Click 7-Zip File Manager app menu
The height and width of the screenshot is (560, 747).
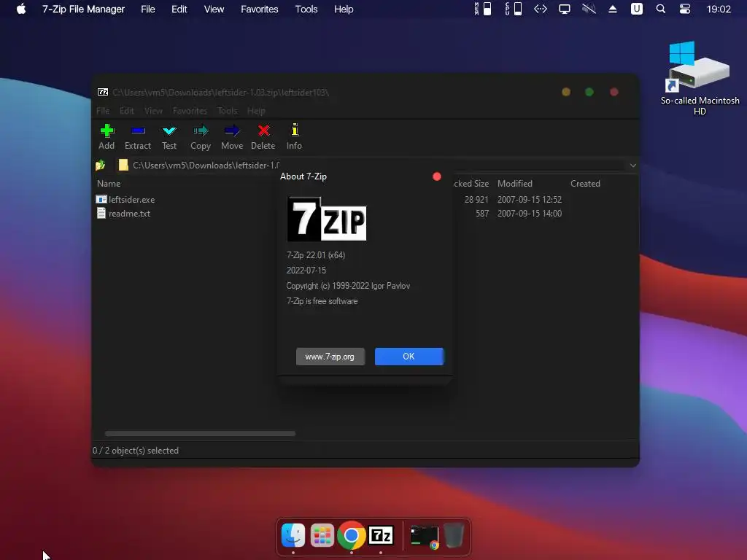83,9
